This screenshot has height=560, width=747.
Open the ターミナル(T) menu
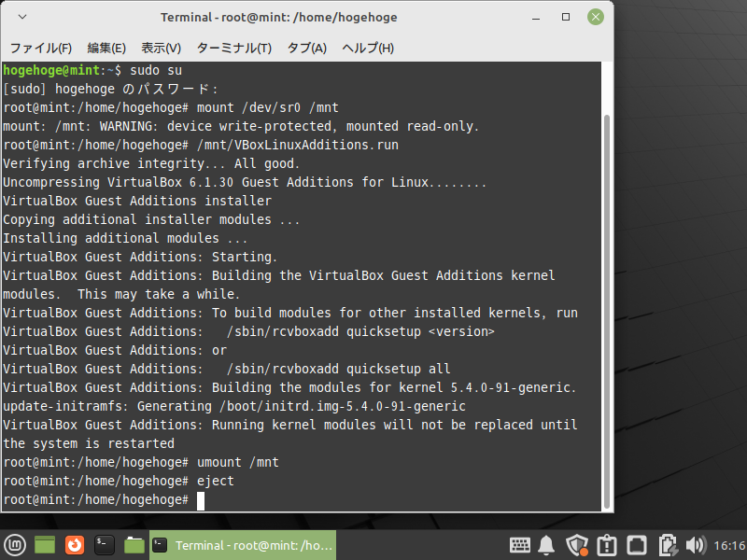(x=234, y=49)
